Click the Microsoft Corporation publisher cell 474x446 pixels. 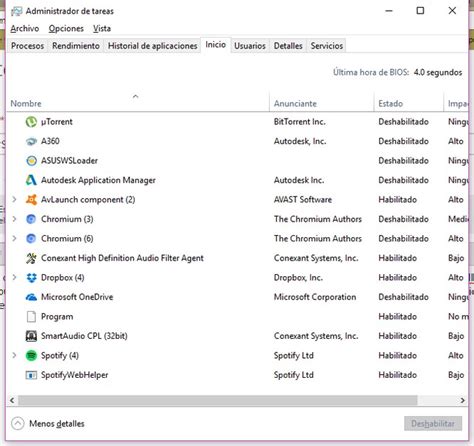coord(315,297)
